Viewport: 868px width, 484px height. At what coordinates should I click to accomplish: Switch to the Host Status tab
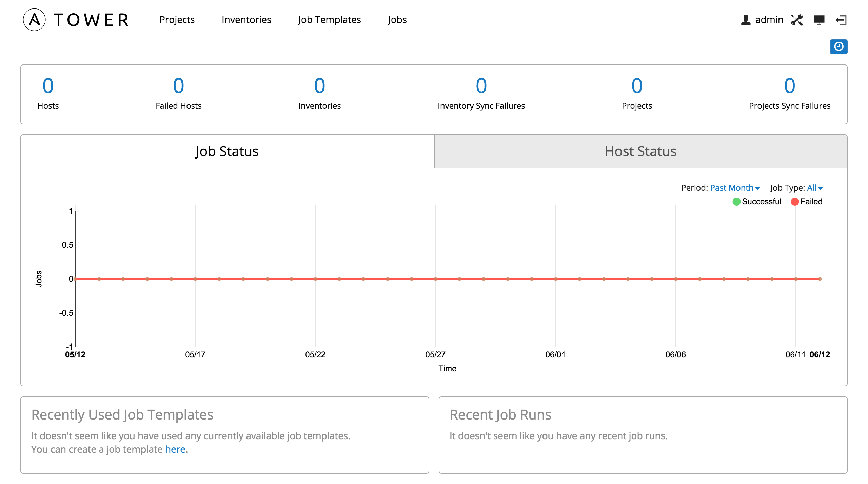pyautogui.click(x=640, y=151)
